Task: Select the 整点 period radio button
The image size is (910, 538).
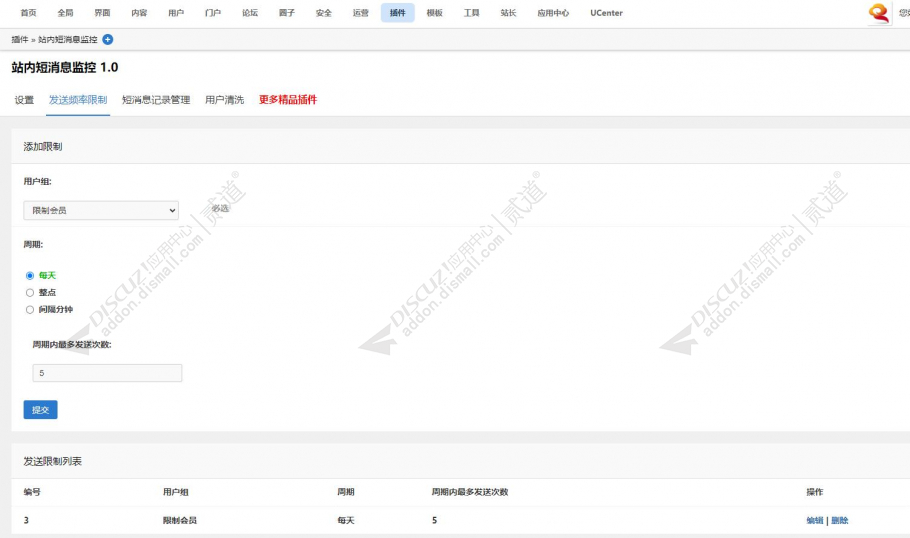Action: pyautogui.click(x=30, y=293)
